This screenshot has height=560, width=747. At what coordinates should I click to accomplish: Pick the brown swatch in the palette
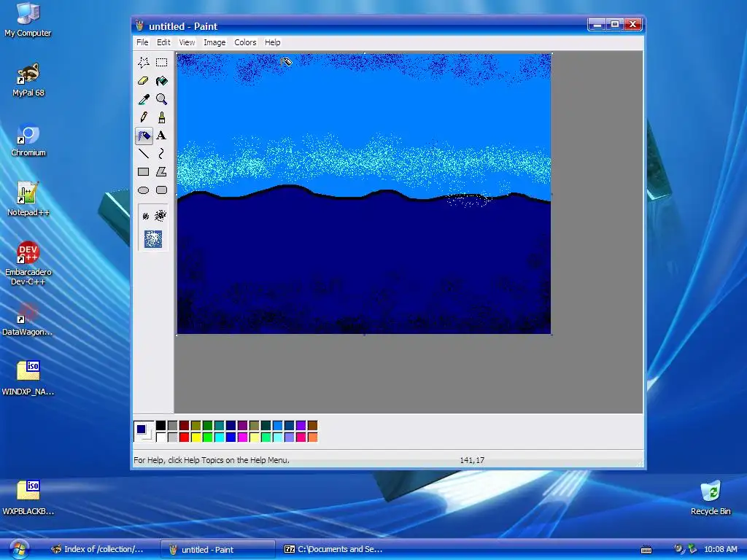point(312,426)
